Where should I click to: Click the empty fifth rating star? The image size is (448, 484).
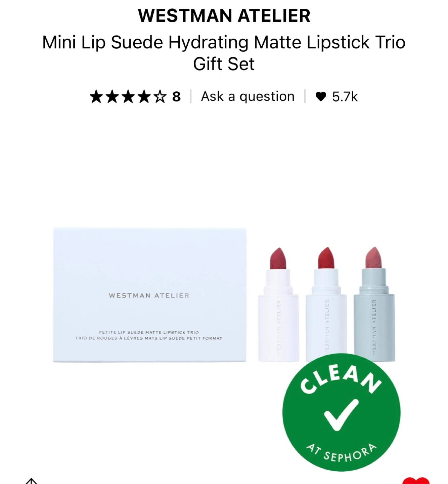coord(160,96)
